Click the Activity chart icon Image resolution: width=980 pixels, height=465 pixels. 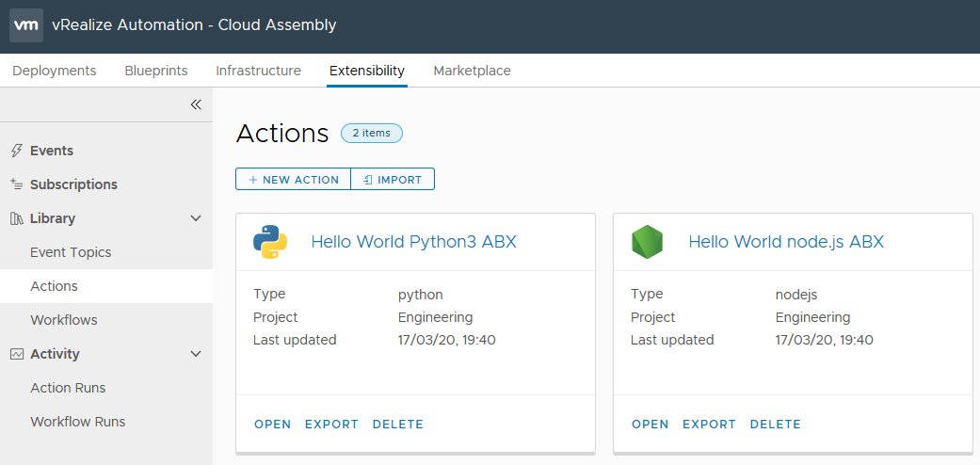click(x=17, y=354)
